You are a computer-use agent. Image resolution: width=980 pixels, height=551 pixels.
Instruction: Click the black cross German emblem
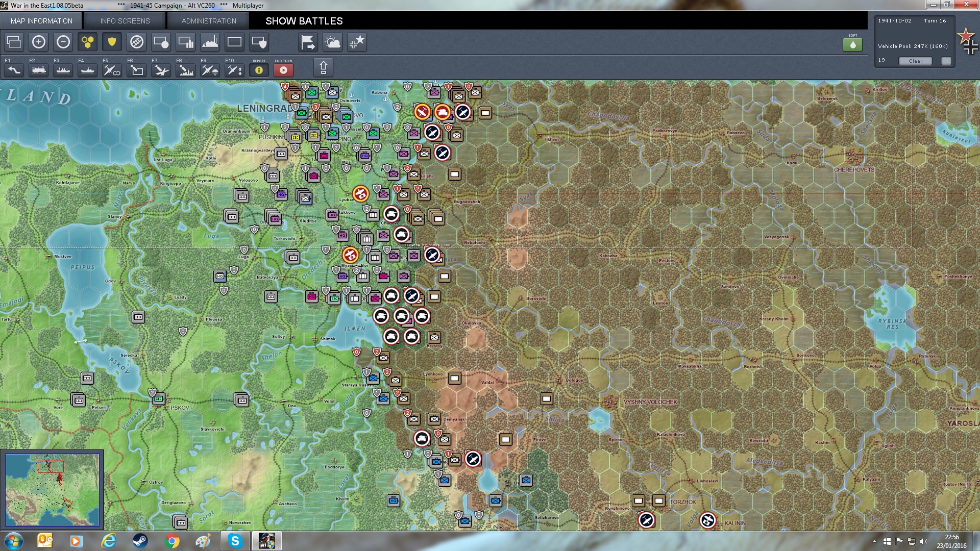tap(971, 47)
